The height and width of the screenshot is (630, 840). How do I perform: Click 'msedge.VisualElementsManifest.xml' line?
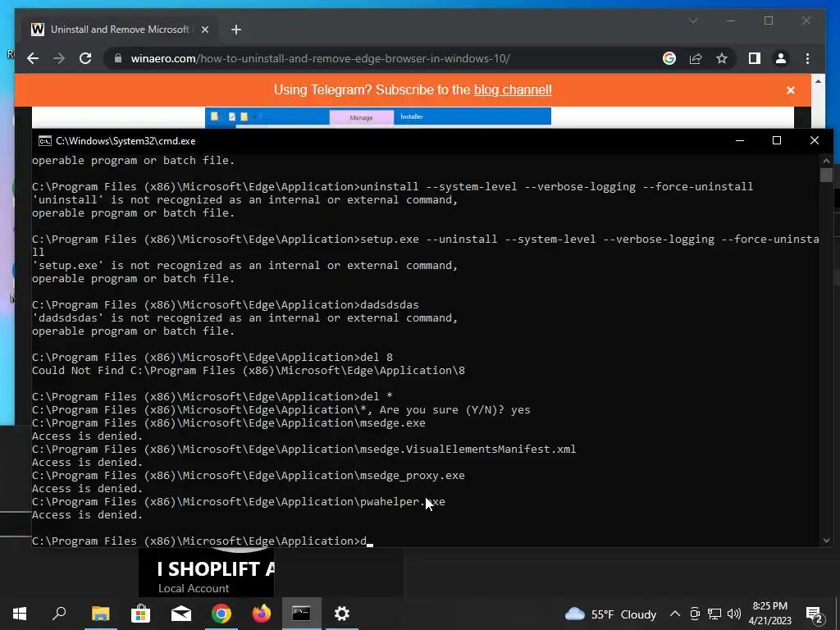coord(304,449)
